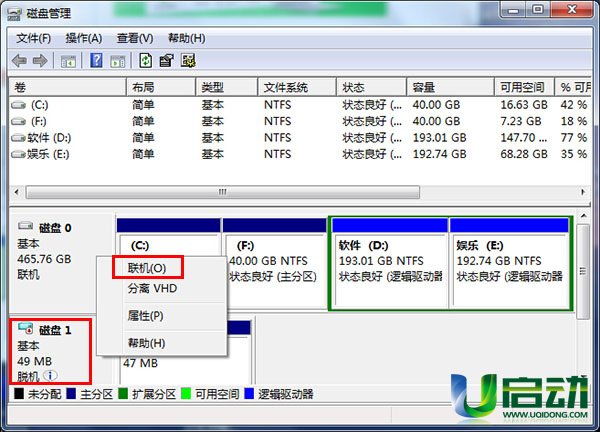
Task: Click the 193.01 GB capacity cell
Action: click(x=439, y=138)
